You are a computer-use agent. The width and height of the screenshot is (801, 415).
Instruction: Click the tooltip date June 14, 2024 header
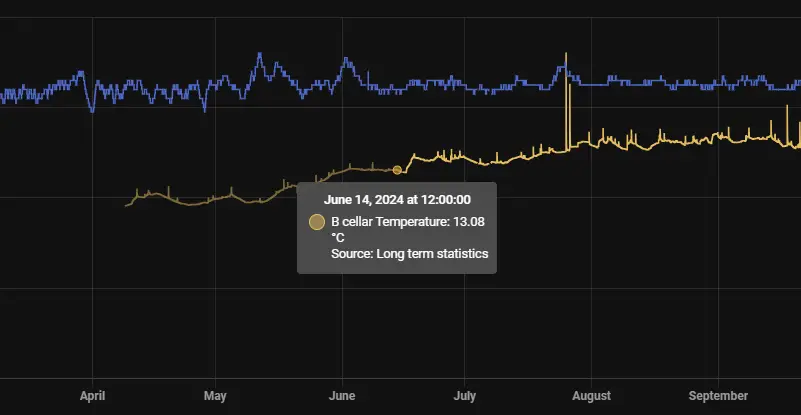coord(397,200)
